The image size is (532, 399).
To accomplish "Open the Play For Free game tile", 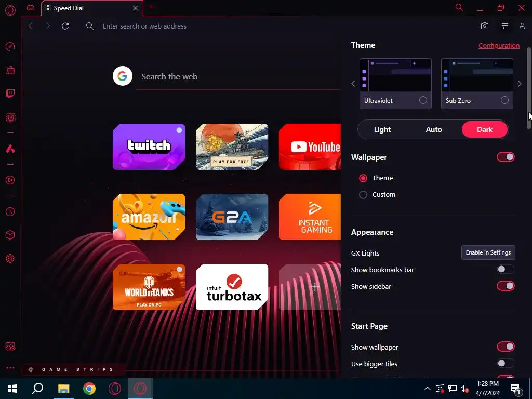I will coord(232,147).
